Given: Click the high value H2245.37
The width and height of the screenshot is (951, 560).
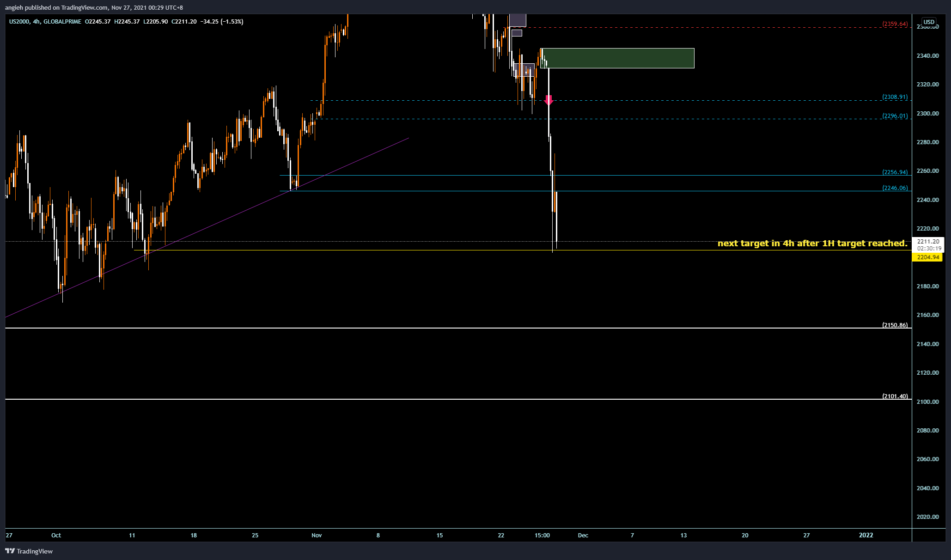Looking at the screenshot, I should click(x=127, y=22).
